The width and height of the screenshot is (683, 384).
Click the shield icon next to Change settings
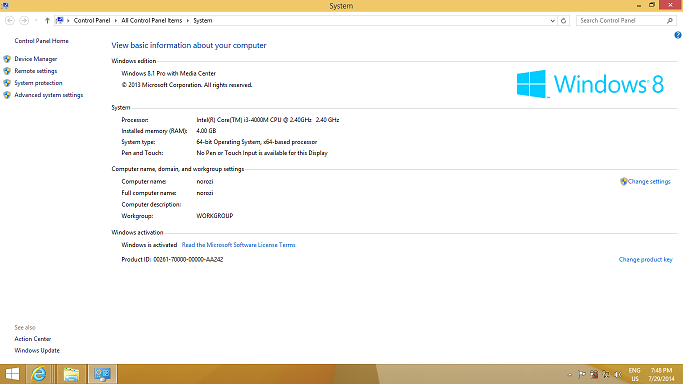point(624,182)
